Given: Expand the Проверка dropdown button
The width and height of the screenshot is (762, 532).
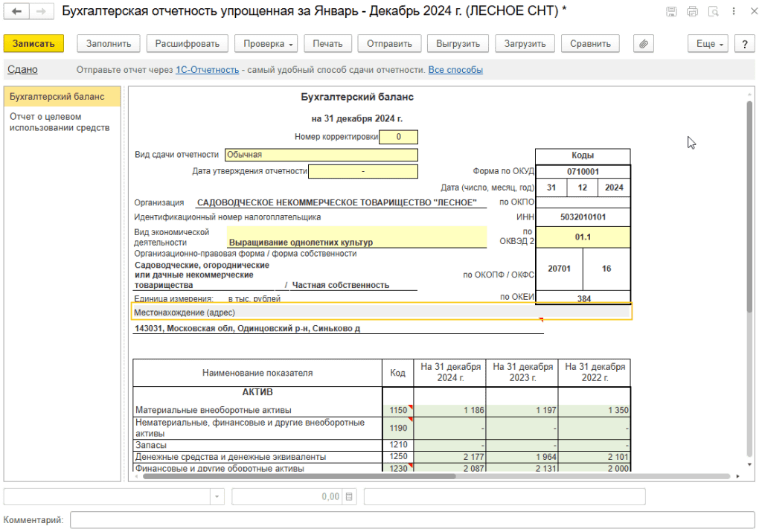Looking at the screenshot, I should tap(268, 44).
